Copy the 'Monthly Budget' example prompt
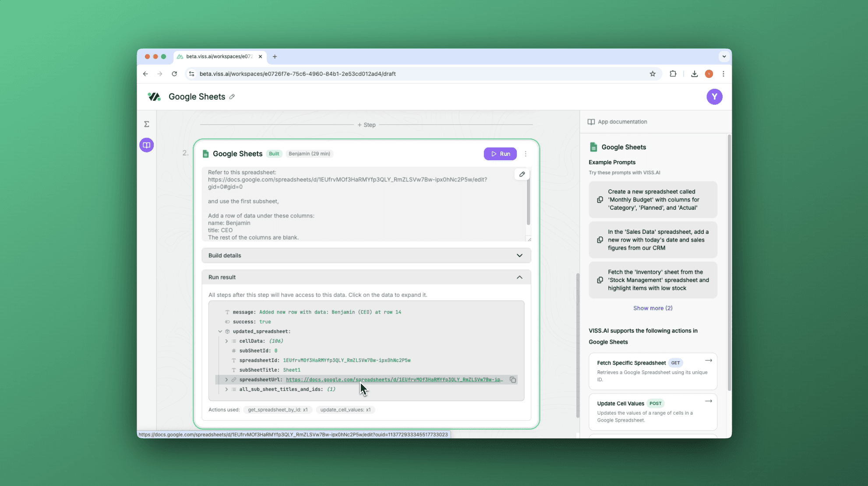This screenshot has height=486, width=868. [600, 200]
